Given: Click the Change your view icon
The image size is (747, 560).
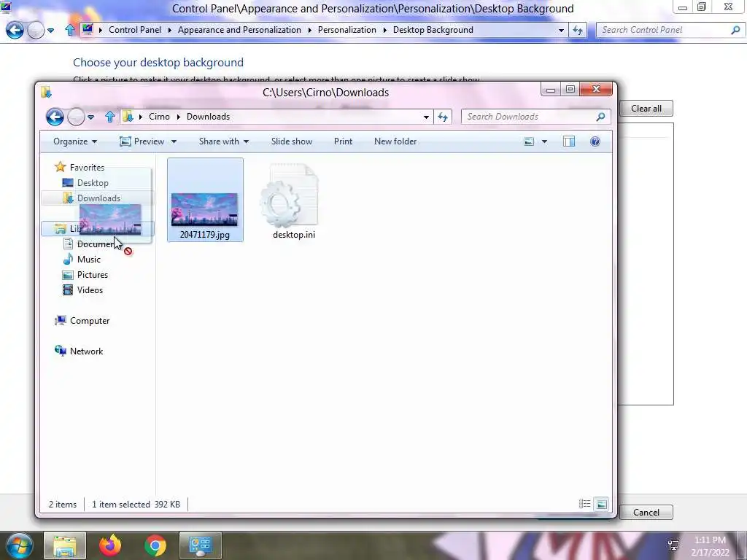Looking at the screenshot, I should [529, 141].
